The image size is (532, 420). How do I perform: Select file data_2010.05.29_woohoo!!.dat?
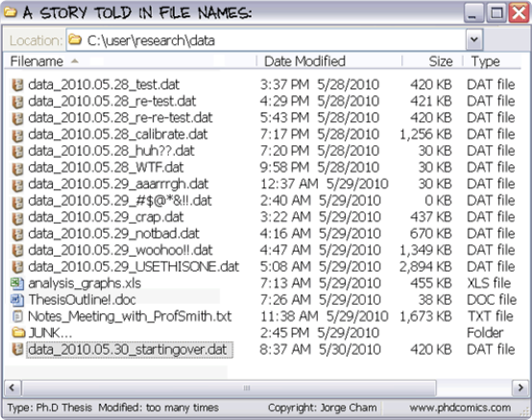tap(120, 251)
